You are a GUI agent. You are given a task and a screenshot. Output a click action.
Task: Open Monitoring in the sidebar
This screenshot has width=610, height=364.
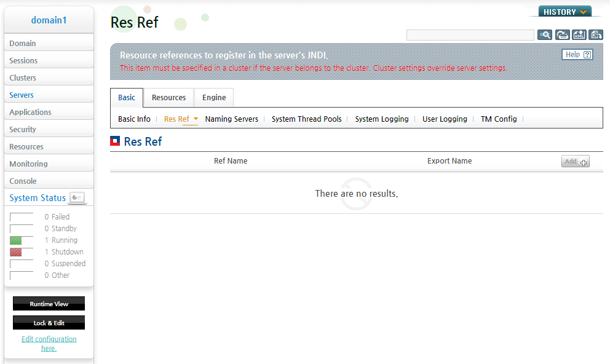(49, 164)
